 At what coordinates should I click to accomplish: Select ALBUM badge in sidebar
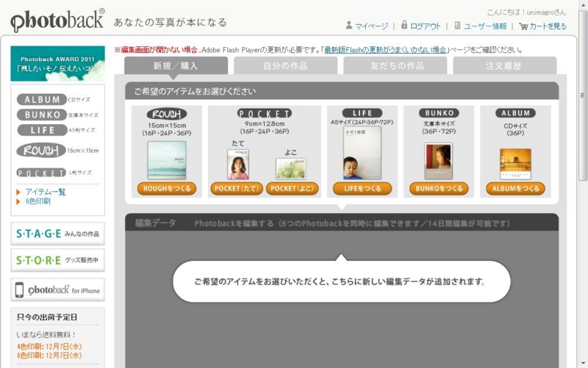(42, 99)
